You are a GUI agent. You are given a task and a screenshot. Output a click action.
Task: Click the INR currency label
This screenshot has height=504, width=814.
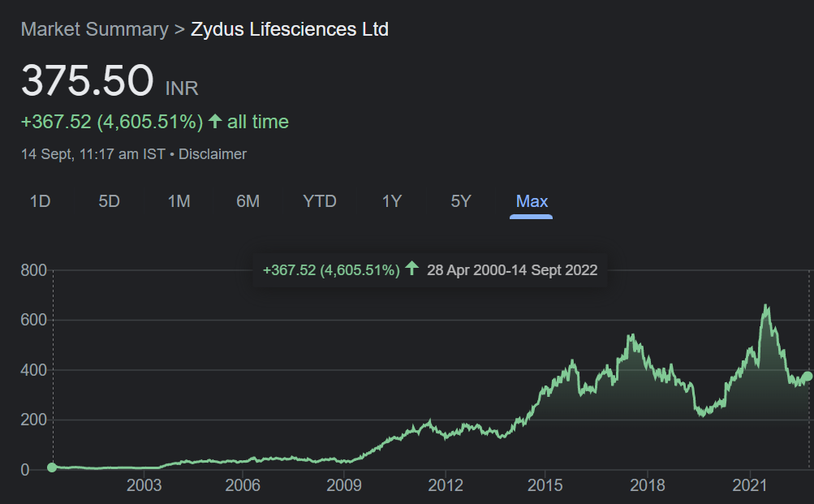coord(182,88)
